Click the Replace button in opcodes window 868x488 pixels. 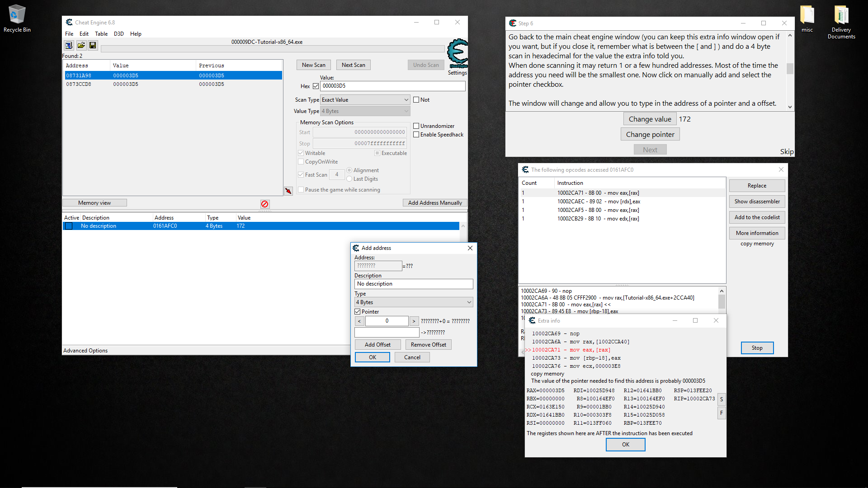coord(757,185)
